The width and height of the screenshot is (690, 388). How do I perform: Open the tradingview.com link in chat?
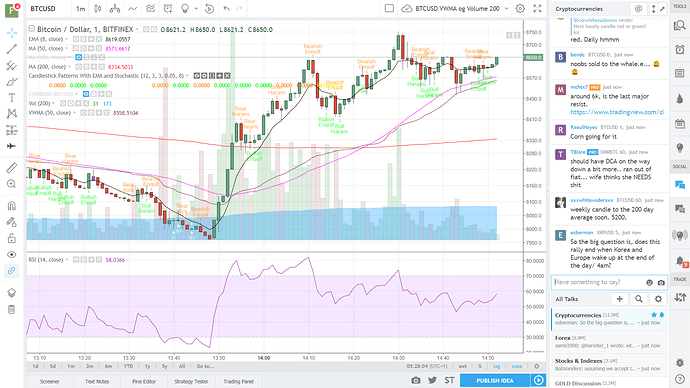(x=617, y=112)
